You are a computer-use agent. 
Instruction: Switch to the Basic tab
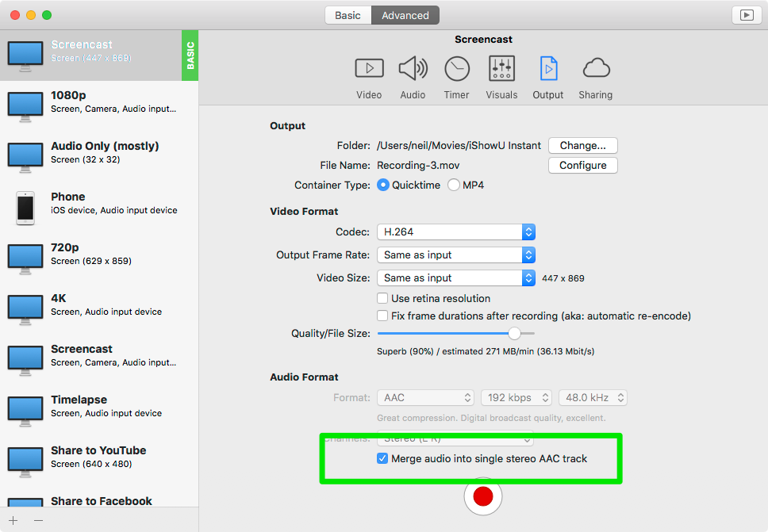coord(348,15)
